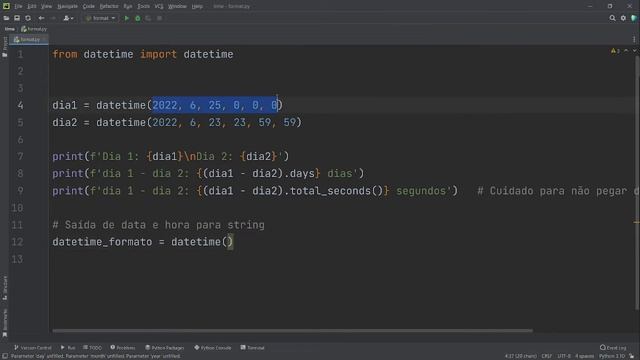
Task: Click Run with Coverage icon
Action: point(148,18)
